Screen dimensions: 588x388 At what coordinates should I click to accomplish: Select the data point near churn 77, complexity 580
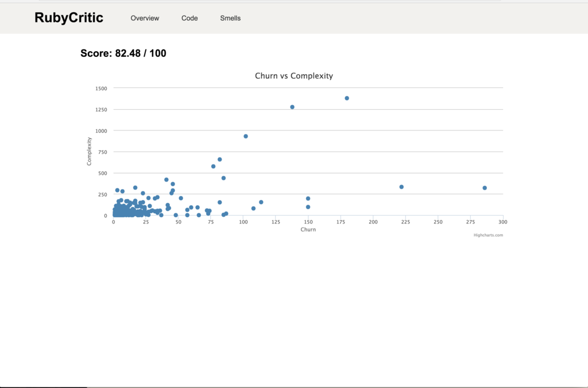click(214, 167)
